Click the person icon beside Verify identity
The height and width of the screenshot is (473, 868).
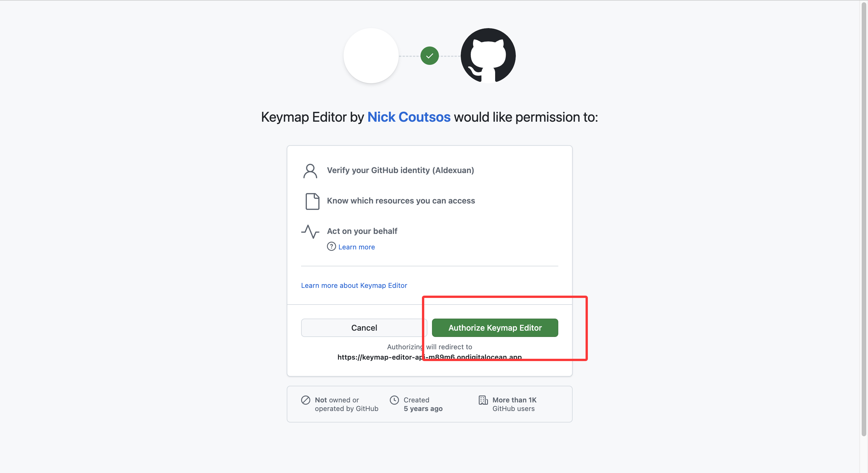point(310,171)
